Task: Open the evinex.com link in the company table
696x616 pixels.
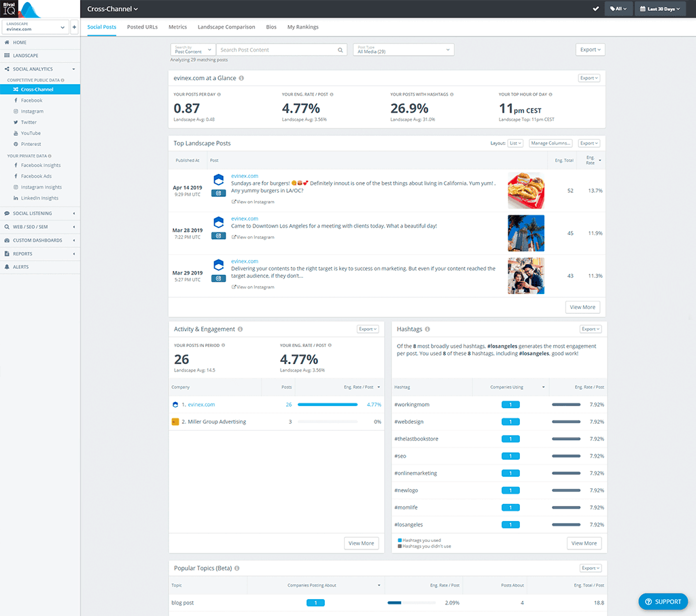Action: point(201,405)
